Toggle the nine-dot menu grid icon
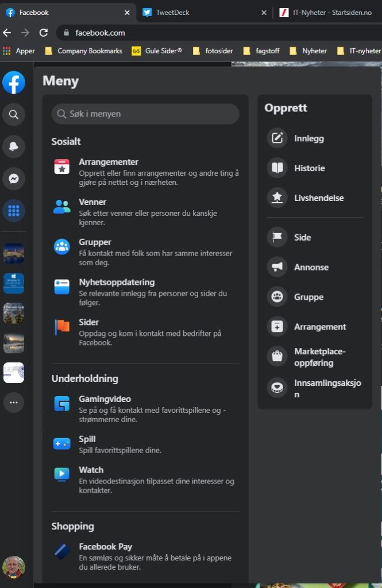The height and width of the screenshot is (588, 382). [14, 211]
